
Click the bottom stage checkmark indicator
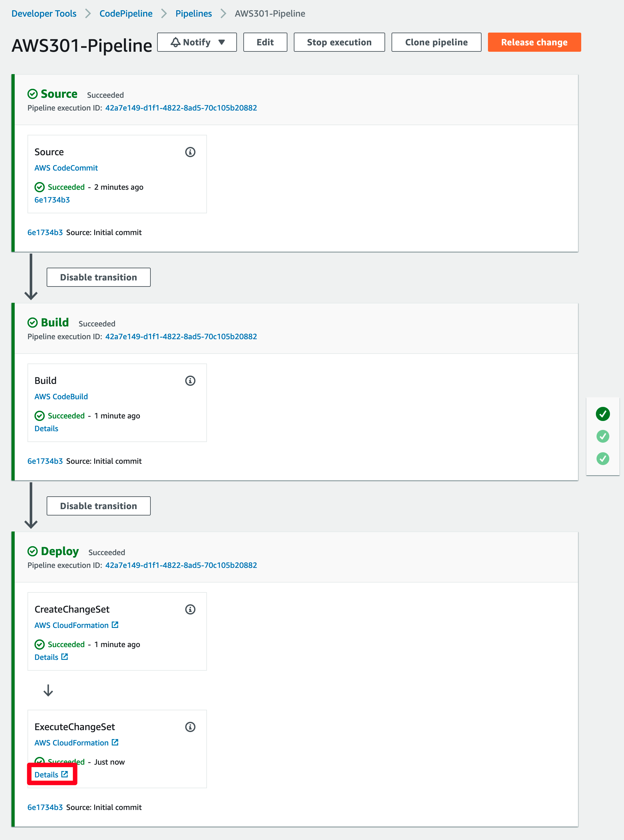(603, 459)
